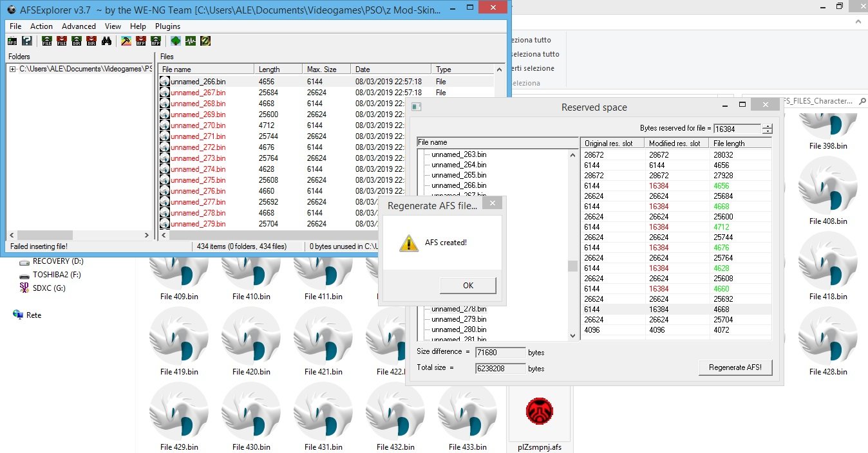Screen dimensions: 868x453
Task: Click the Reserved space tree scroll-down arrow
Action: (x=573, y=335)
